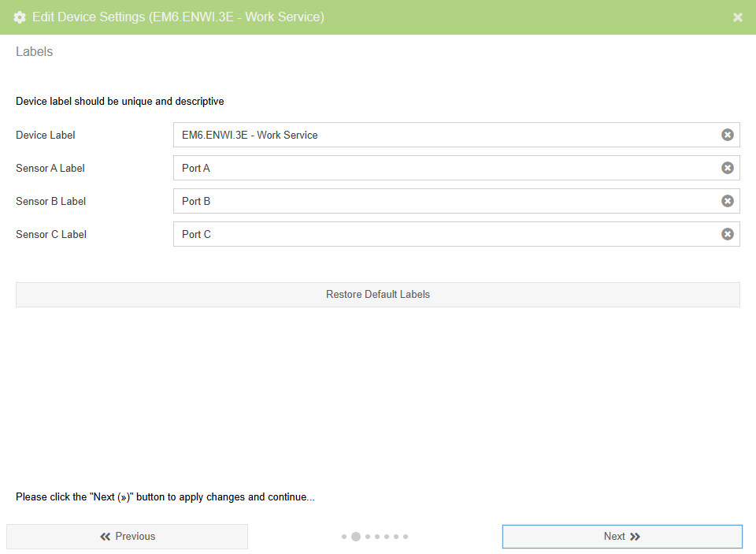Clear the Sensor A Label field
The width and height of the screenshot is (756, 554).
pos(728,168)
